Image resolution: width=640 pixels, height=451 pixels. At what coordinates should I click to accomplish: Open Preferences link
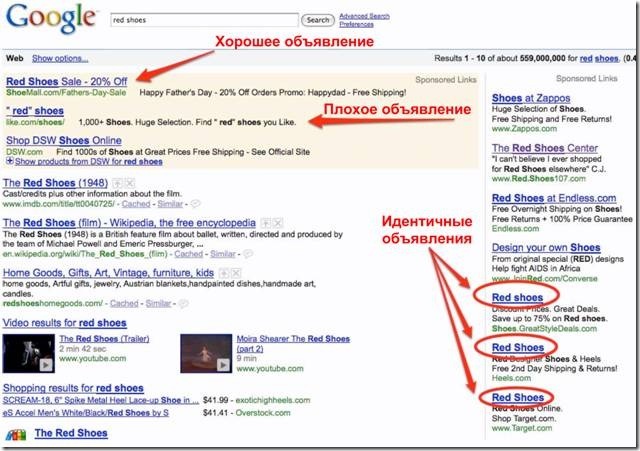point(356,24)
